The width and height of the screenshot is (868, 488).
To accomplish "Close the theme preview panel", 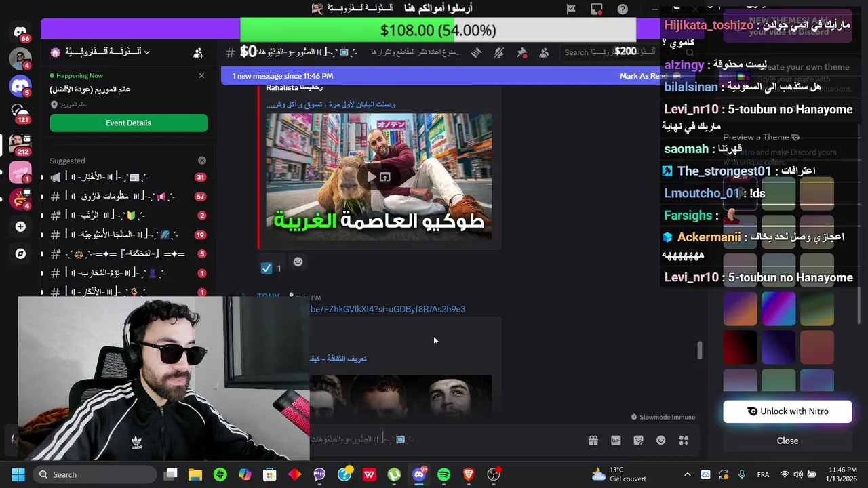I will click(x=787, y=441).
